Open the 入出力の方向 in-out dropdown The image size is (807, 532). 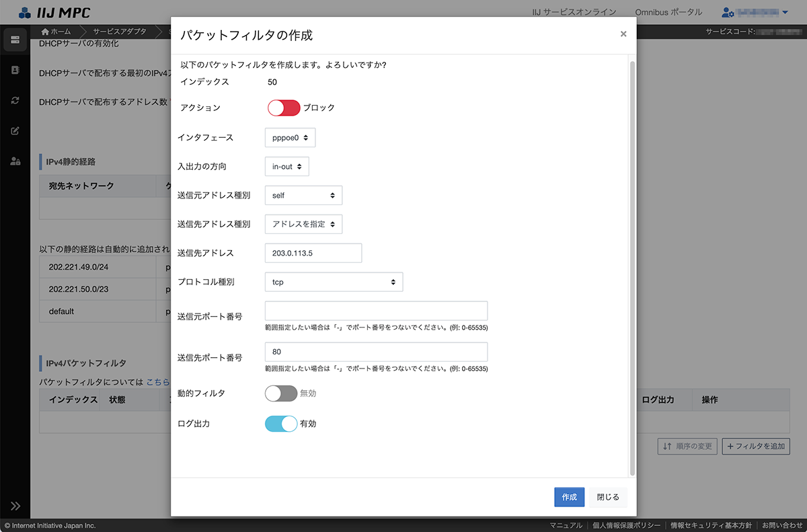[286, 166]
